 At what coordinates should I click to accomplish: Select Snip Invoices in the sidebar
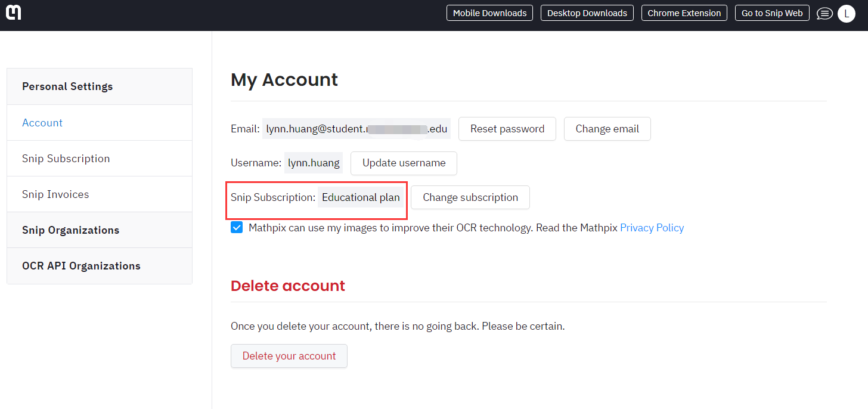point(100,194)
